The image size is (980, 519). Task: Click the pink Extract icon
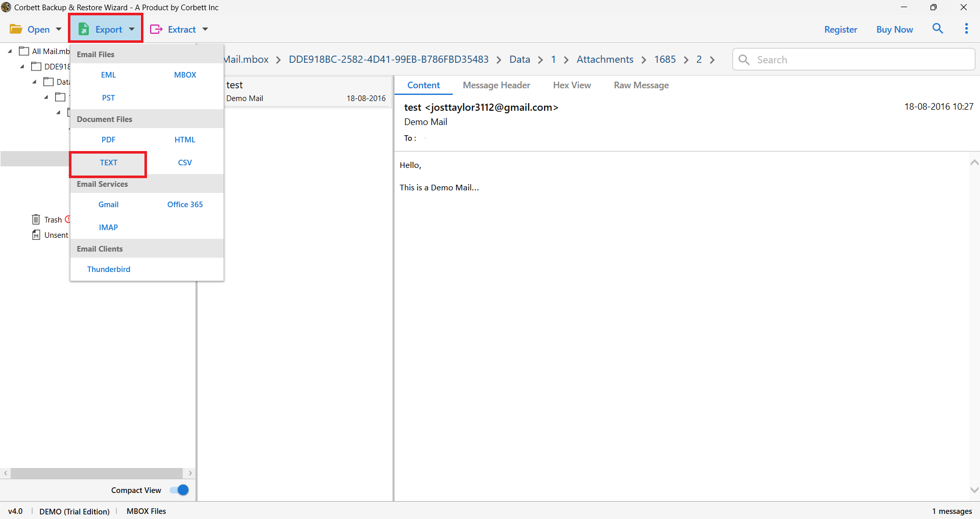tap(156, 29)
